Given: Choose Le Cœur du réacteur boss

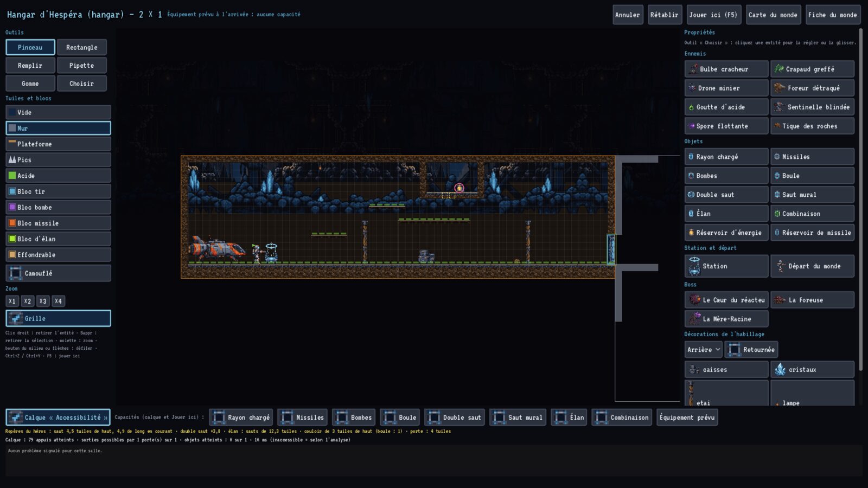Looking at the screenshot, I should point(726,300).
